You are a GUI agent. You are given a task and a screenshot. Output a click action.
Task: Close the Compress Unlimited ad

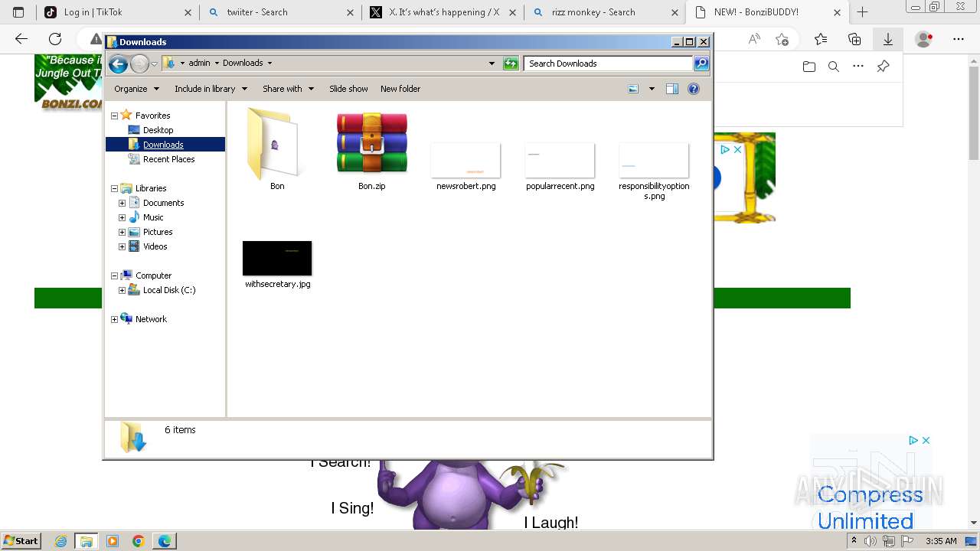[x=926, y=440]
